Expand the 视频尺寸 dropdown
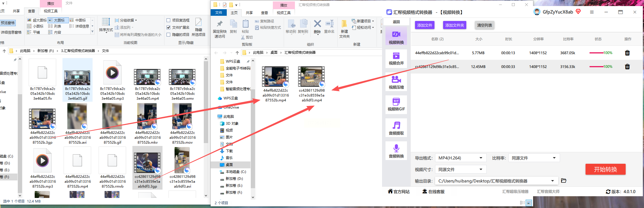 [461, 170]
